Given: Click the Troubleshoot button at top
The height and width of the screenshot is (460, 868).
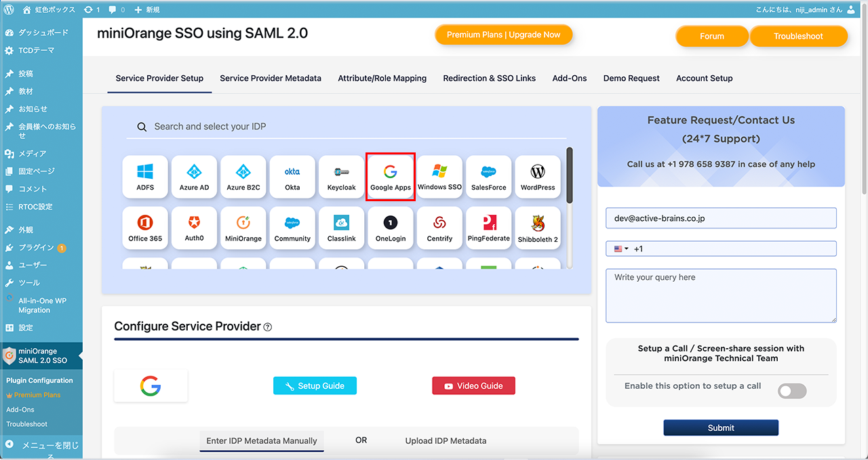Looking at the screenshot, I should point(798,36).
